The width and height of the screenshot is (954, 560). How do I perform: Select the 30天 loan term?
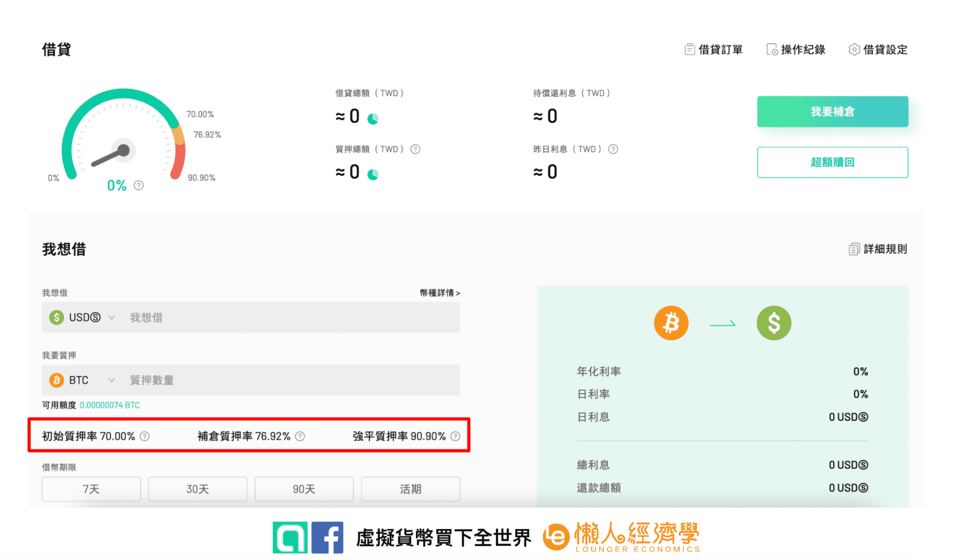pos(197,489)
